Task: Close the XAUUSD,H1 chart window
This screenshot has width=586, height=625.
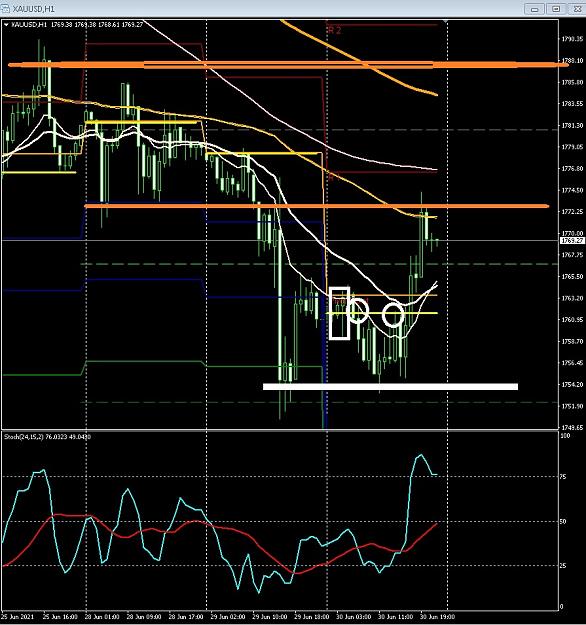Action: click(x=577, y=9)
